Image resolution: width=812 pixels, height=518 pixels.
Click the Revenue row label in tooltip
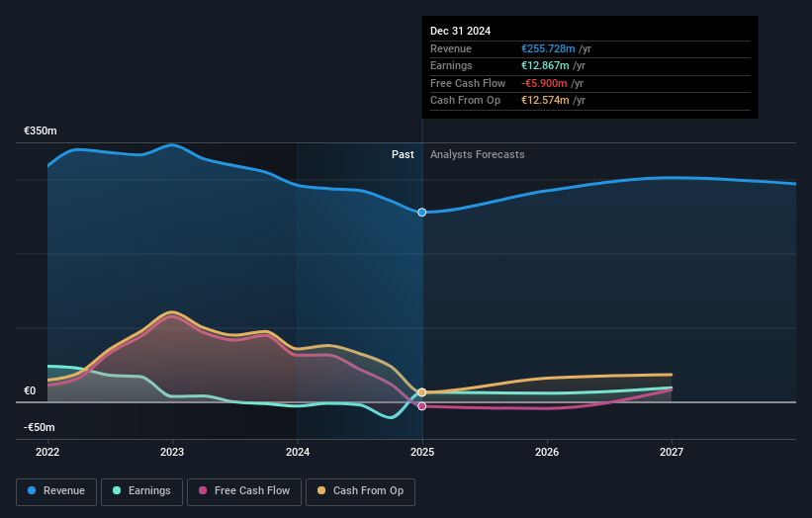coord(451,48)
